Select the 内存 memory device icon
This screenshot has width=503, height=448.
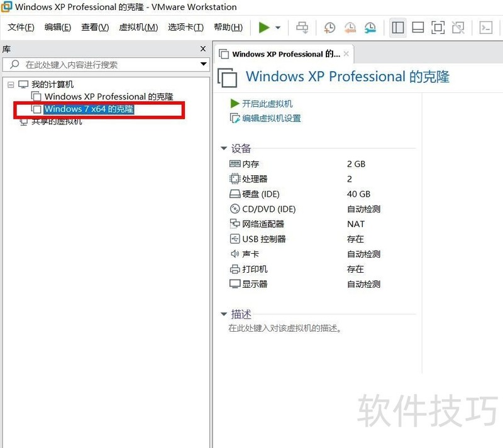tap(233, 164)
